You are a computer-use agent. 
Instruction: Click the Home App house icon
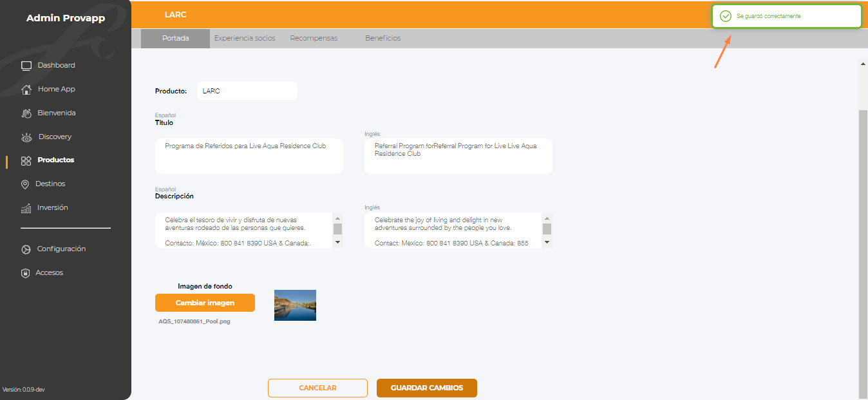click(x=26, y=90)
